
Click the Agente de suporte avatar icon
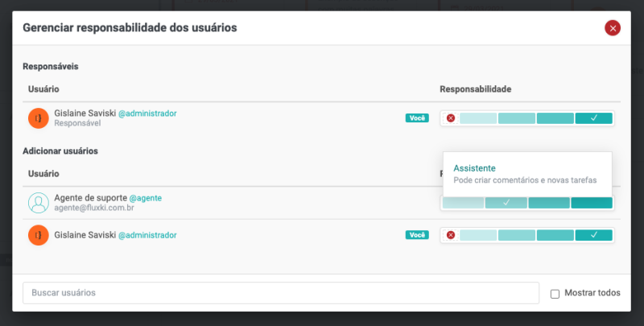click(39, 203)
